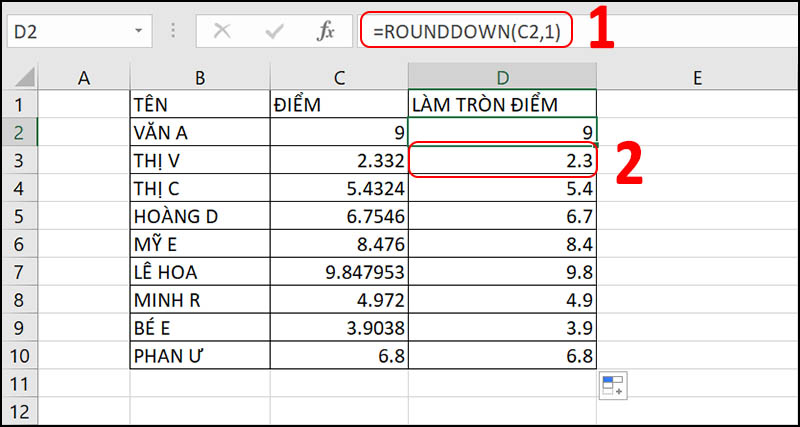Click the rounded value 8.4
Screen dimensions: 800x427
pyautogui.click(x=503, y=244)
